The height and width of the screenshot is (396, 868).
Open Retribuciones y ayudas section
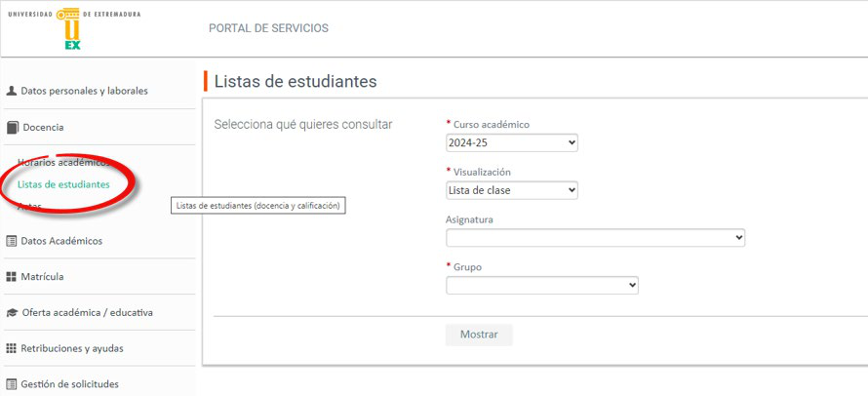72,348
